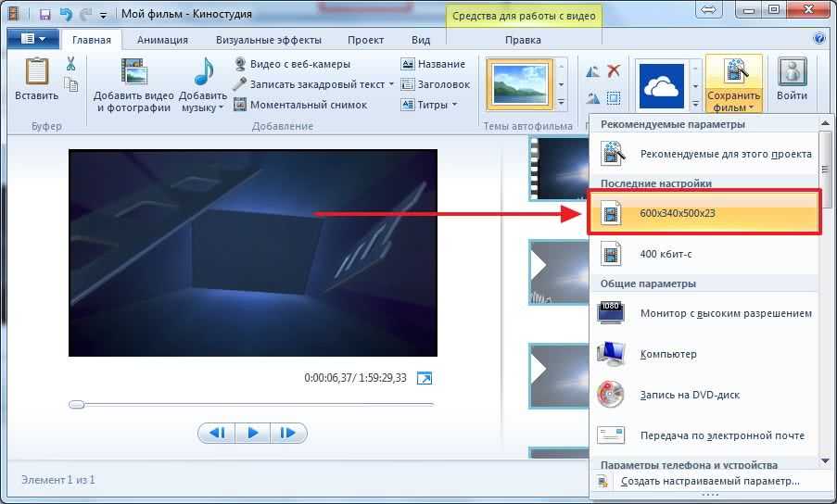Choose Запись на DVD-диск
Viewport: 837px width, 504px height.
pos(704,396)
